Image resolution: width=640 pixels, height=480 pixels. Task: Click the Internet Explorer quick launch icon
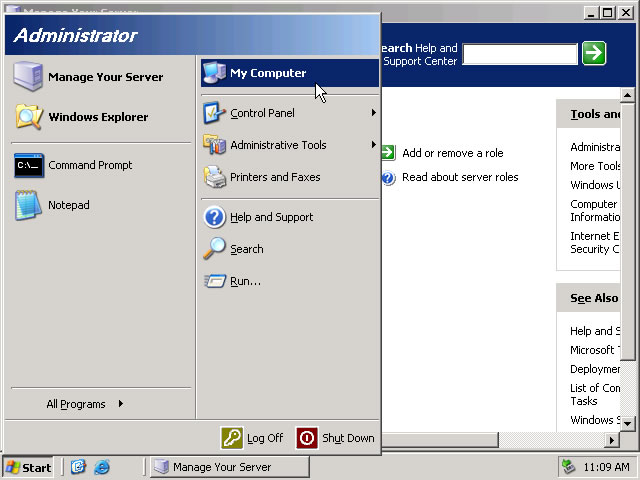[x=102, y=467]
